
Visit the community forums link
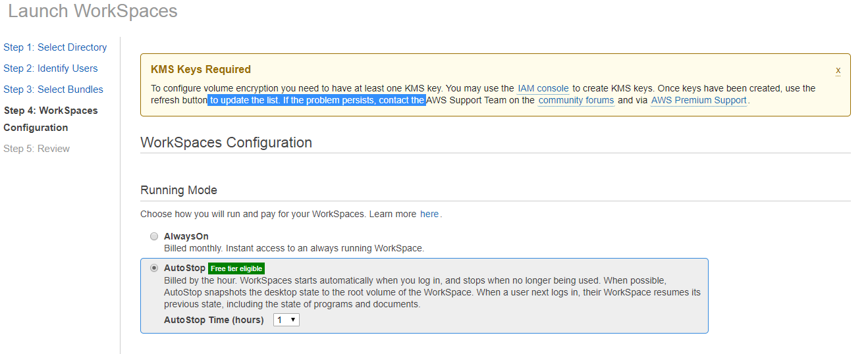(x=576, y=101)
